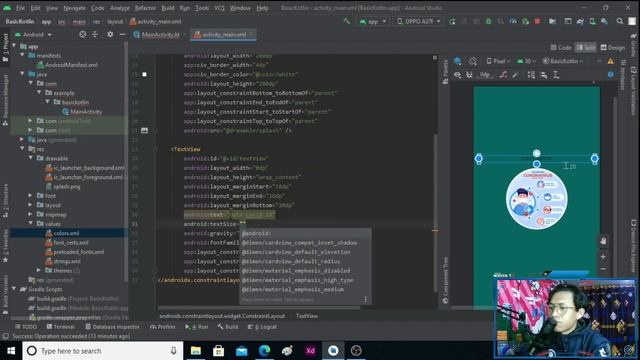
Task: Open the Project panel gear settings
Action: (x=110, y=35)
